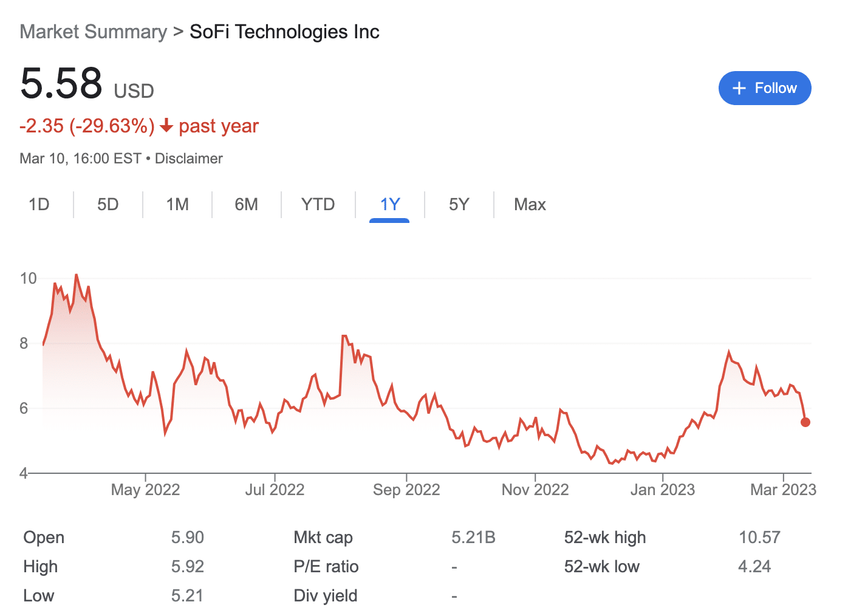Click the Mkt cap value 5.21B
Screen dimensions: 848x616
(473, 538)
